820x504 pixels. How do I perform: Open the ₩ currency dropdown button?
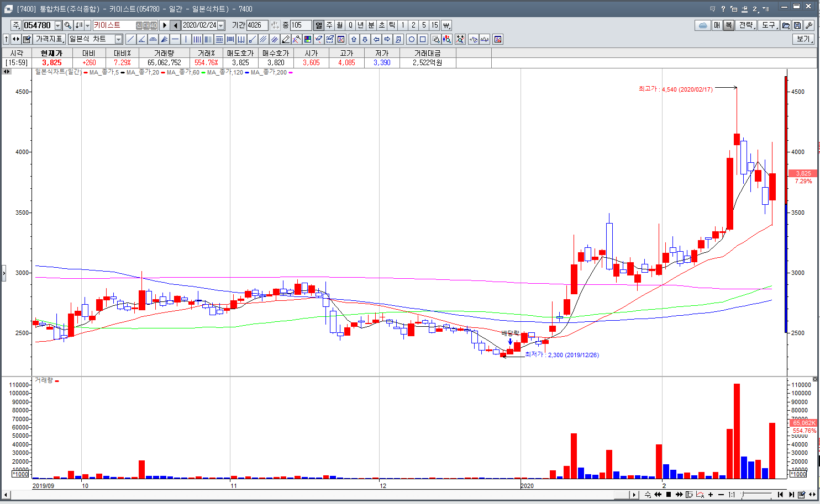[446, 25]
